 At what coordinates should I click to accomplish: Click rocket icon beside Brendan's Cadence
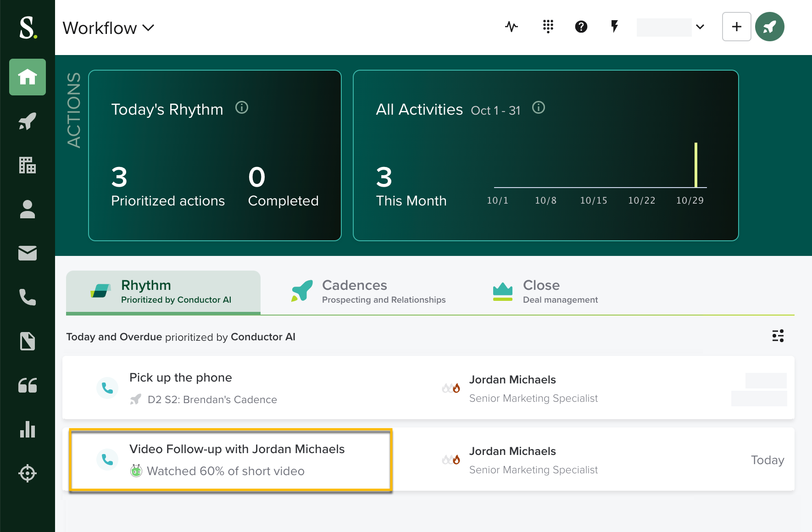(136, 399)
